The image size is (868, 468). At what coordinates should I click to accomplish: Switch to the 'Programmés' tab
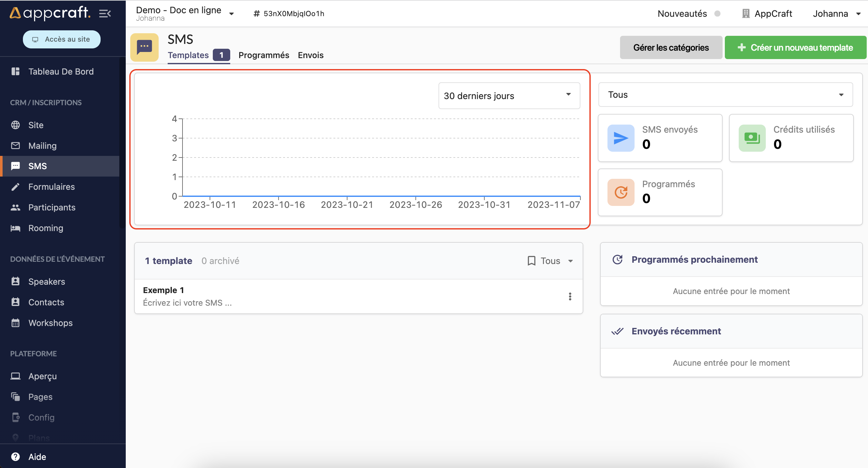point(264,54)
